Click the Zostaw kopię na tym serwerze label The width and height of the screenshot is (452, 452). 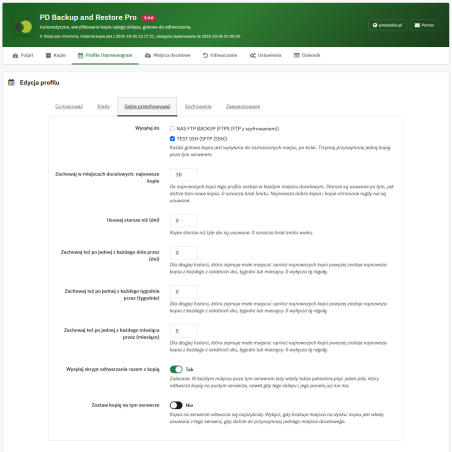tap(125, 405)
